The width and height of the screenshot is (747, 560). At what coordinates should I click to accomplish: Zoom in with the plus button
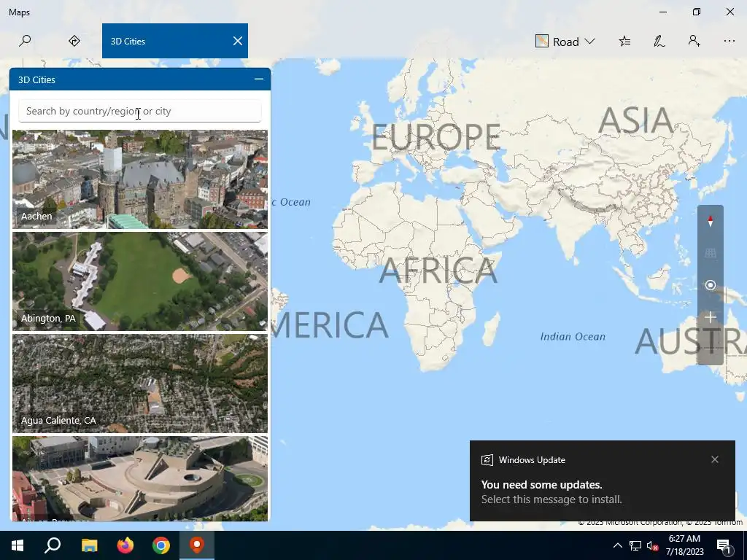[x=711, y=317]
